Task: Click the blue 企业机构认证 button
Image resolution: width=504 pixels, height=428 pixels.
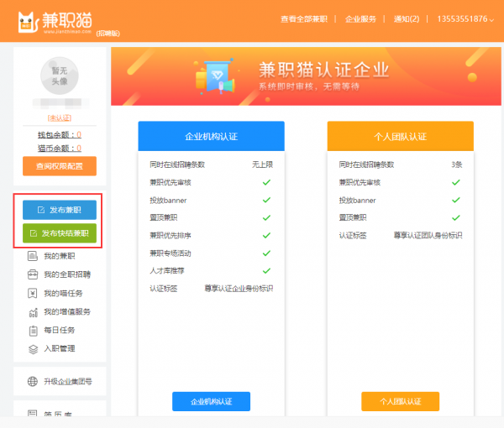Action: tap(211, 401)
